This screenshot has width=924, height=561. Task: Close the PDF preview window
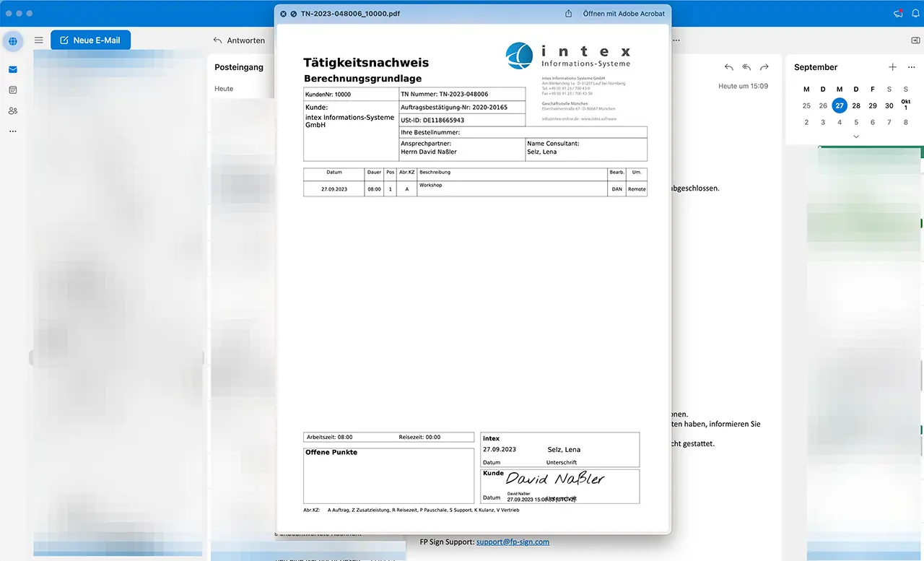[283, 14]
